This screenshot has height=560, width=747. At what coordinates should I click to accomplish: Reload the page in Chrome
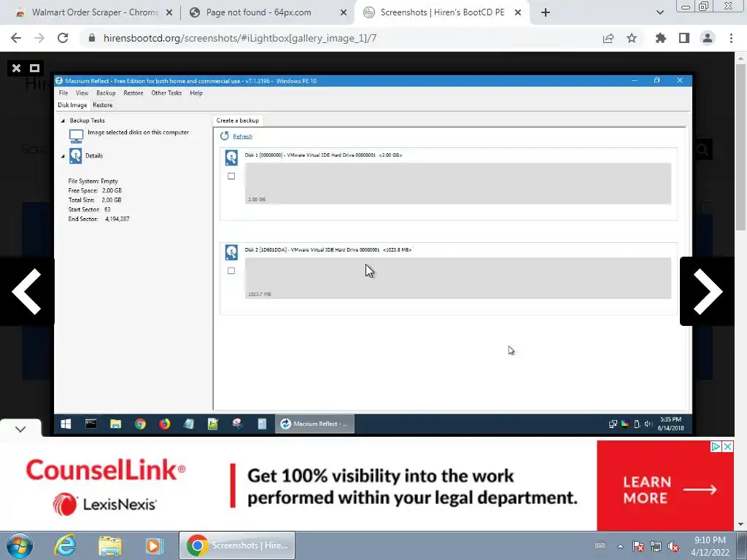pyautogui.click(x=63, y=38)
